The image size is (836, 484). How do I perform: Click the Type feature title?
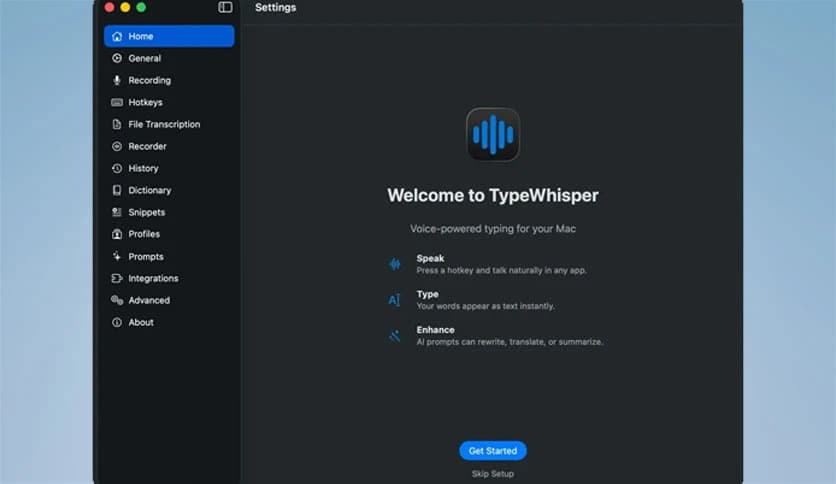(x=428, y=294)
